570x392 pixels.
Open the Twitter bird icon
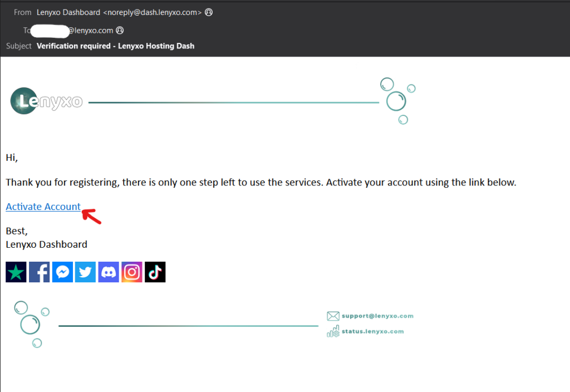85,272
